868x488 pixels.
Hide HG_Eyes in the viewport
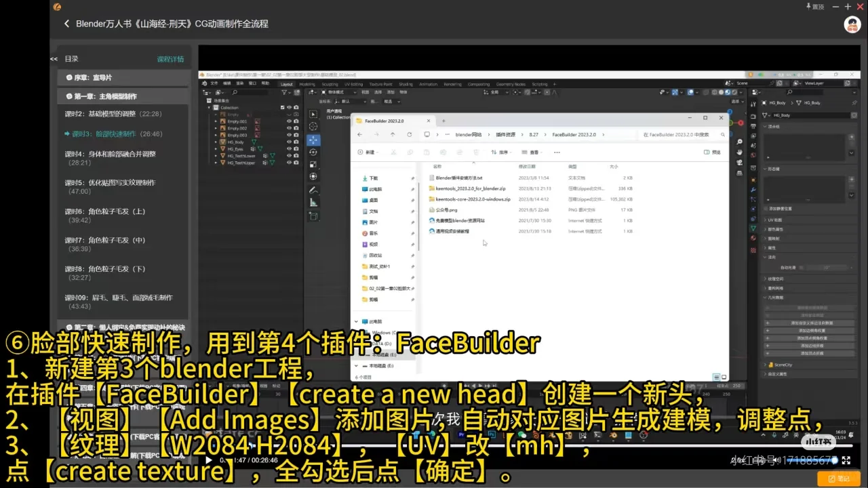(289, 148)
